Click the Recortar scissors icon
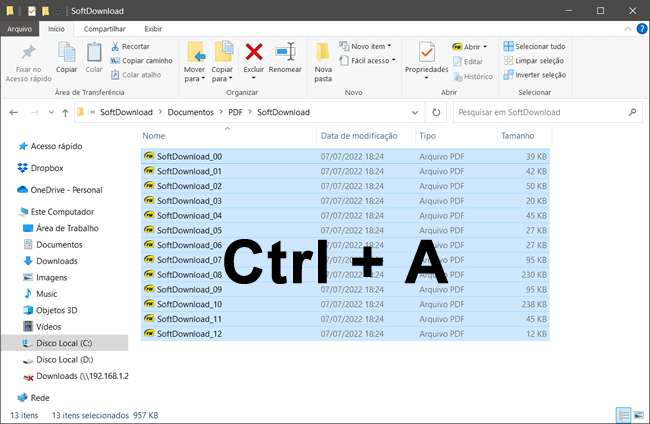The width and height of the screenshot is (650, 424). click(116, 46)
